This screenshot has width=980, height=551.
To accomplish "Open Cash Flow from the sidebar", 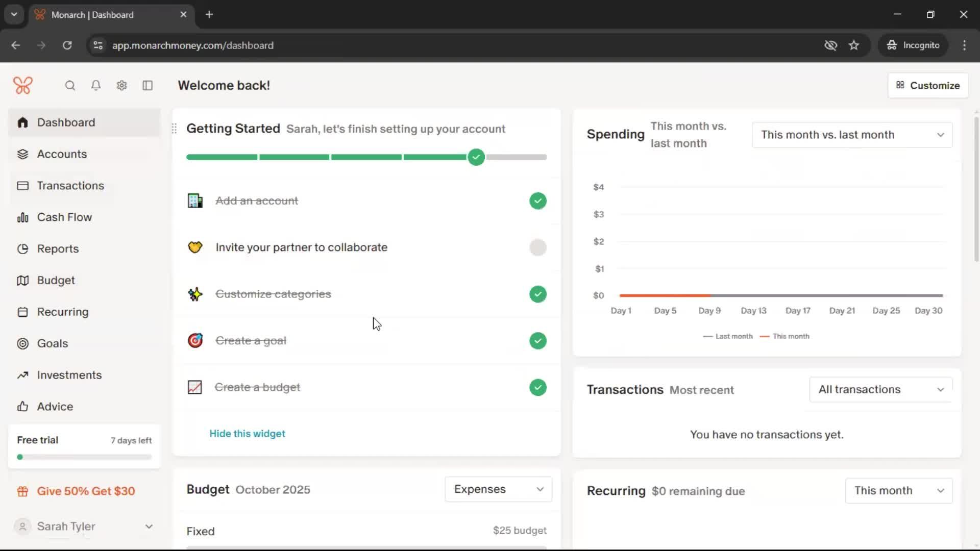I will pyautogui.click(x=64, y=217).
